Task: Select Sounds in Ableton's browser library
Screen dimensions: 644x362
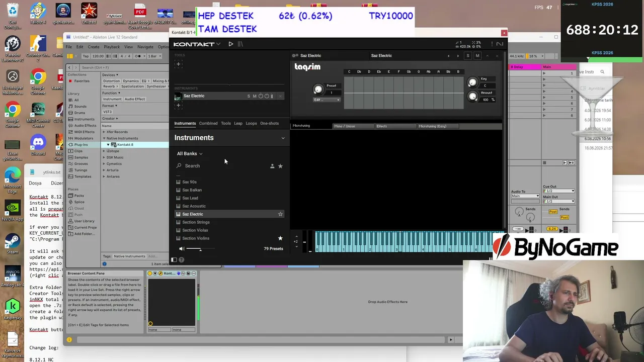Action: point(80,107)
